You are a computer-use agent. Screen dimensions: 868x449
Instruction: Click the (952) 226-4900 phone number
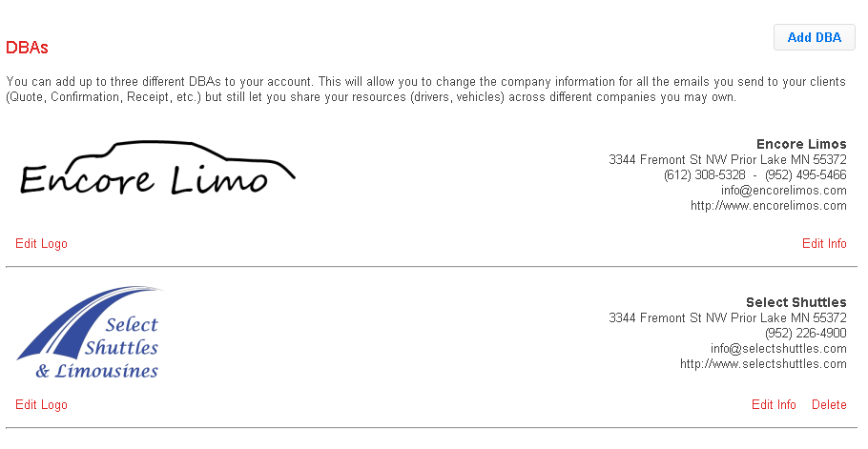(x=805, y=333)
